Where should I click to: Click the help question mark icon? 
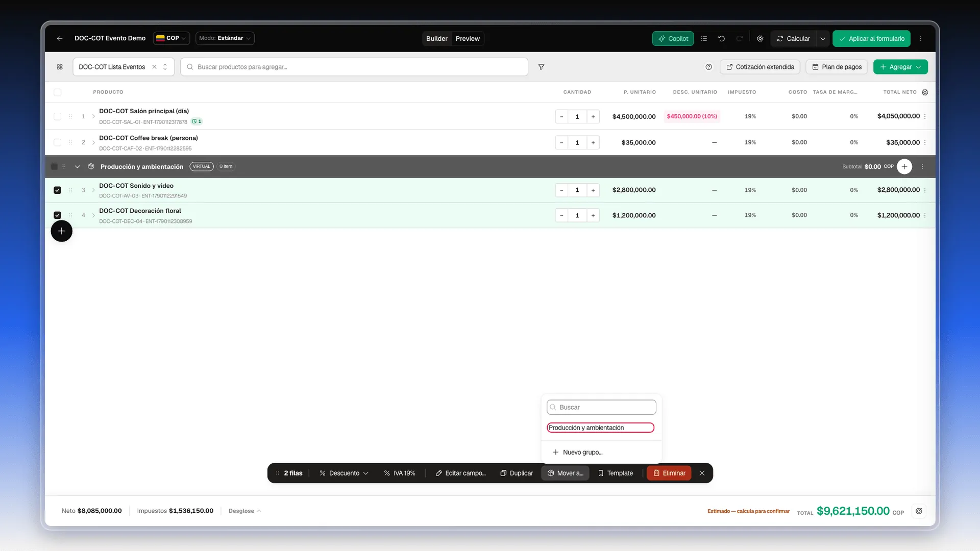tap(708, 67)
